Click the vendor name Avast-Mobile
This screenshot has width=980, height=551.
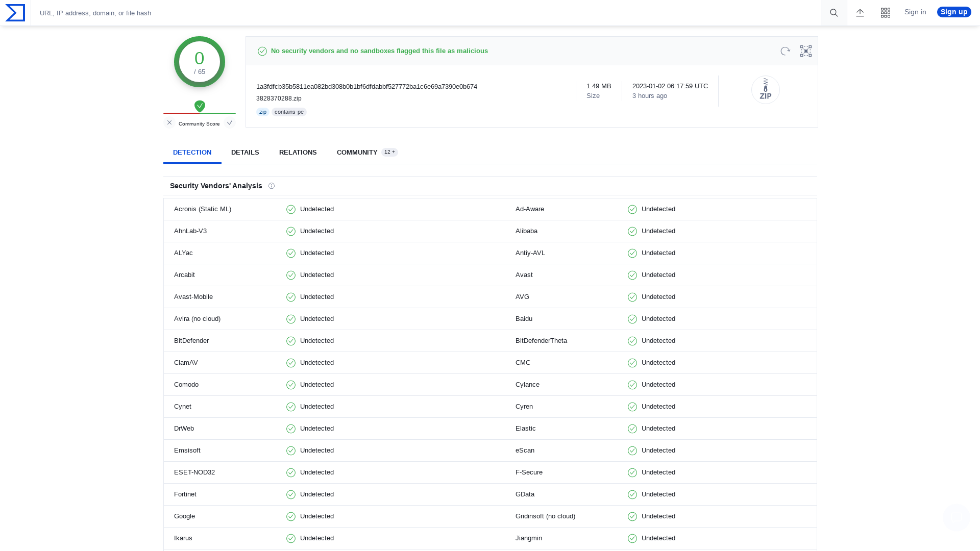coord(193,297)
